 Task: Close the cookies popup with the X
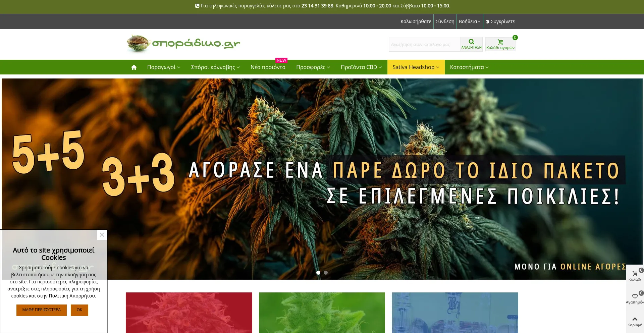click(102, 235)
